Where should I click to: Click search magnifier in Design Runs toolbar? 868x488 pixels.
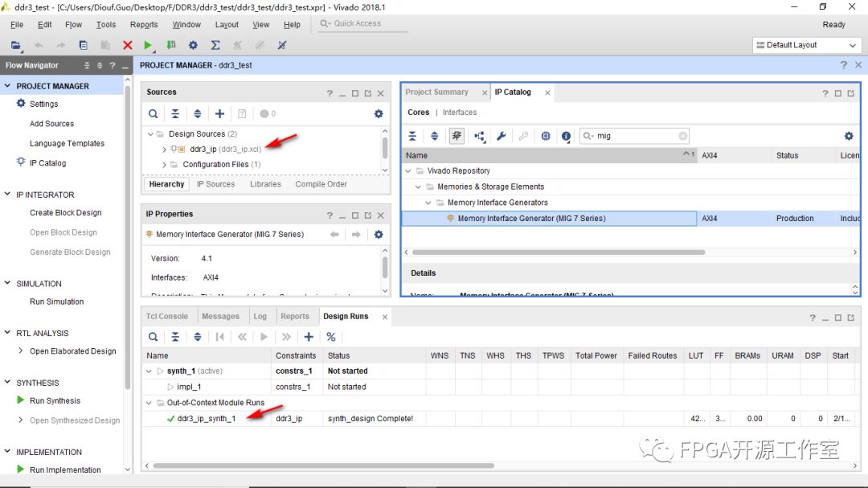153,337
